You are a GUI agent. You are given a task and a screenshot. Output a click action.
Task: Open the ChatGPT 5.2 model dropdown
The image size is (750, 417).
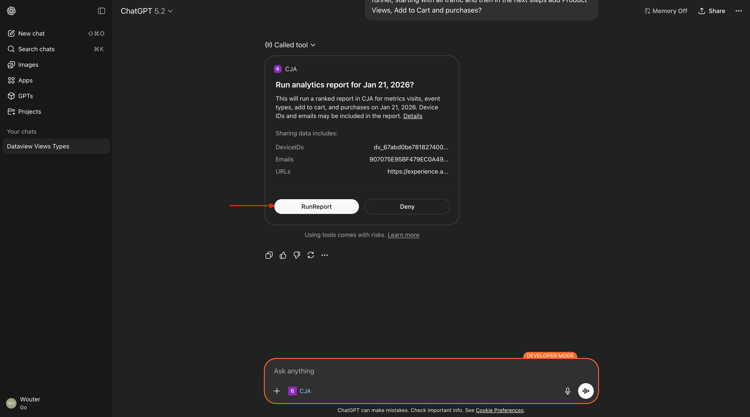(146, 11)
